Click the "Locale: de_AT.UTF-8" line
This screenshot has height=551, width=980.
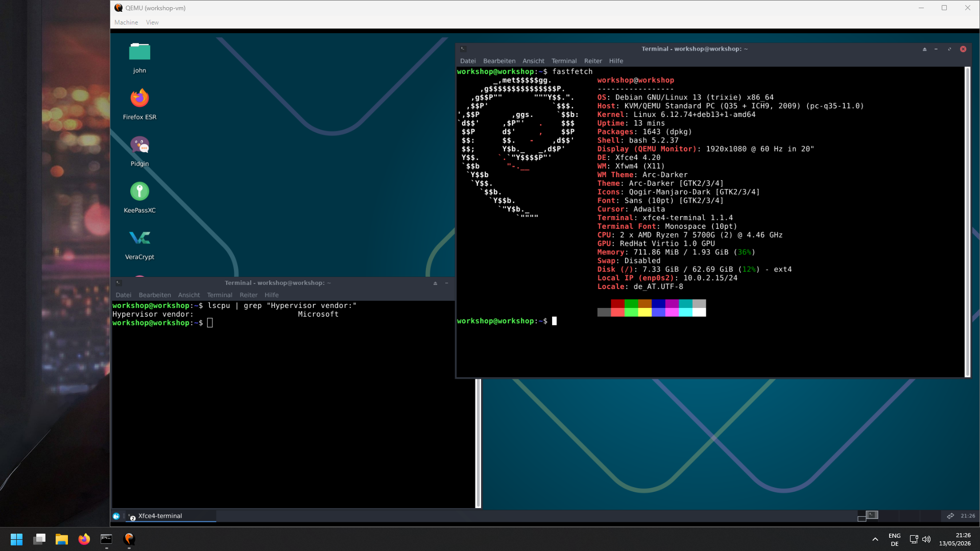pyautogui.click(x=640, y=286)
